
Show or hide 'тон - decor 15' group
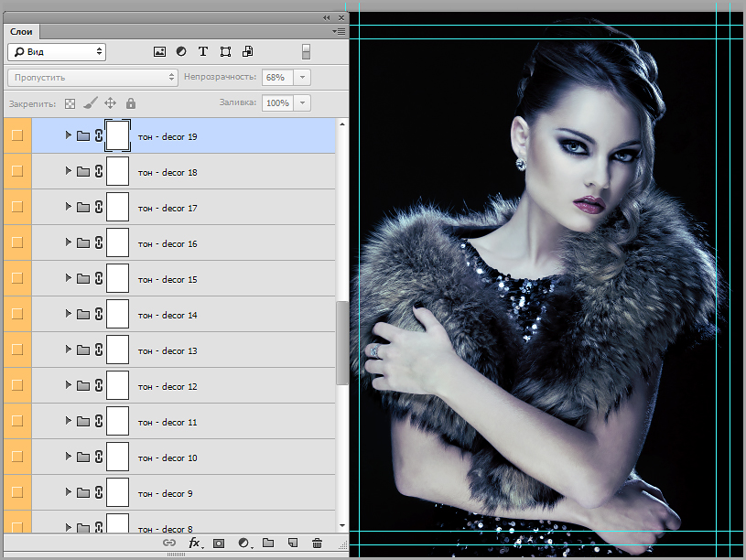coord(16,278)
